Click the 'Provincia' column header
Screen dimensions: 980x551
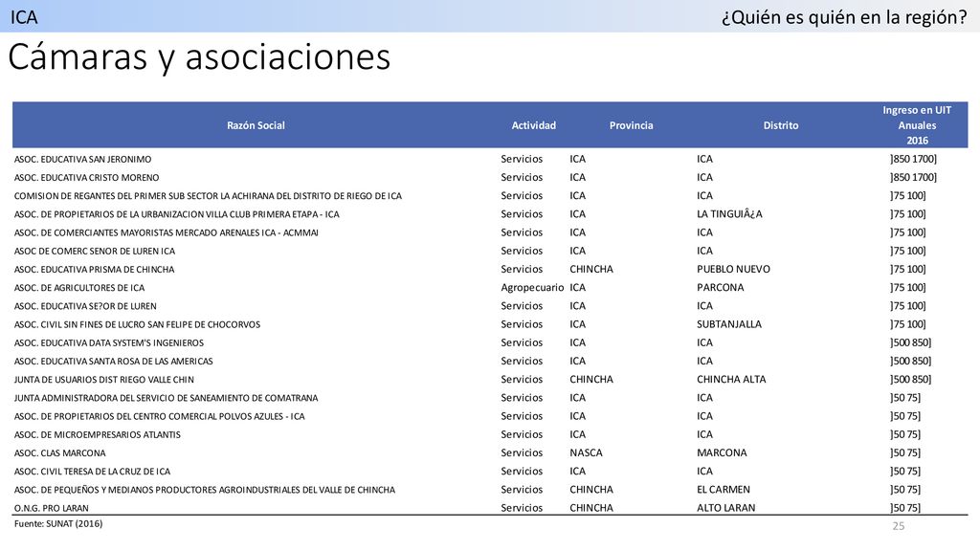[x=632, y=125]
